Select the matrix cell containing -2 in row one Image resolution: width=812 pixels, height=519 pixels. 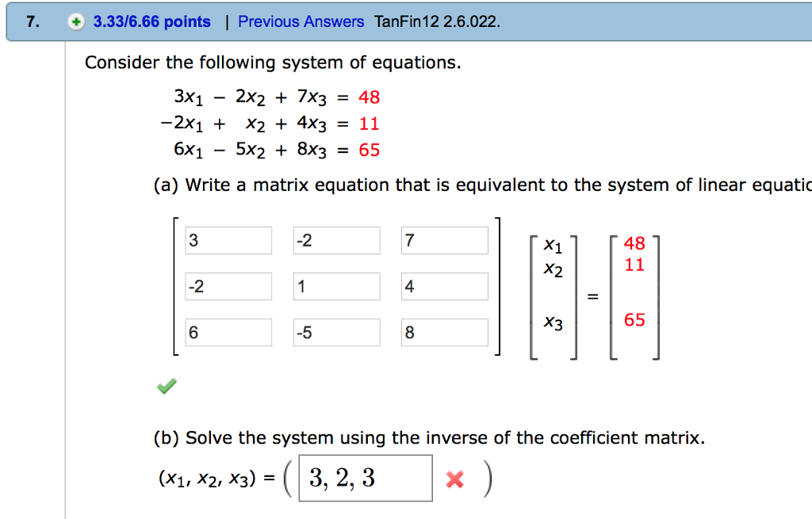[335, 240]
